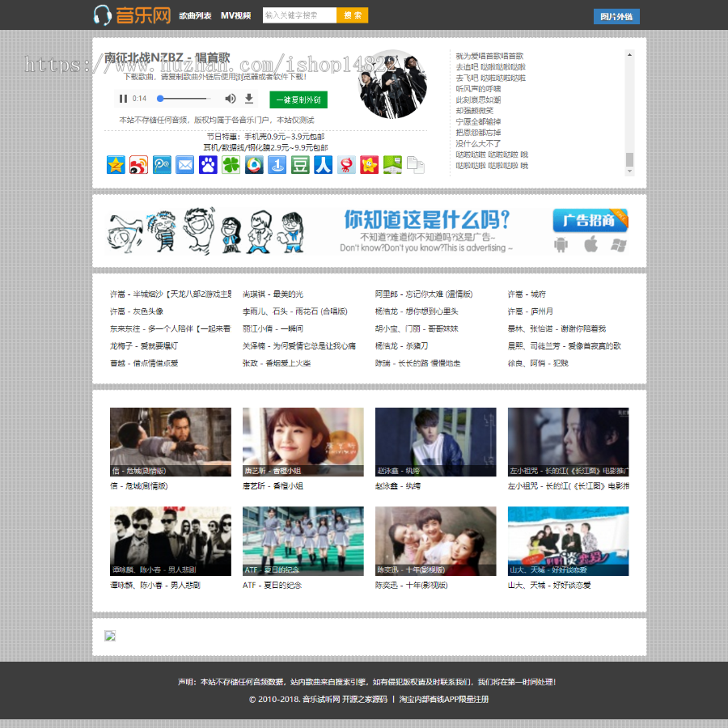
Task: Open the 陈奕迅 - 十年 video thumbnail
Action: point(435,540)
